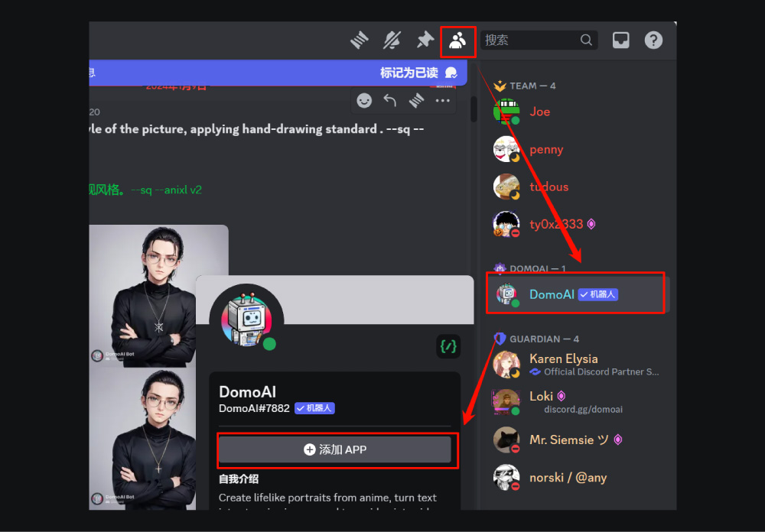Screen dimensions: 765x532
Task: Reply to message using arrow icon
Action: pos(390,100)
